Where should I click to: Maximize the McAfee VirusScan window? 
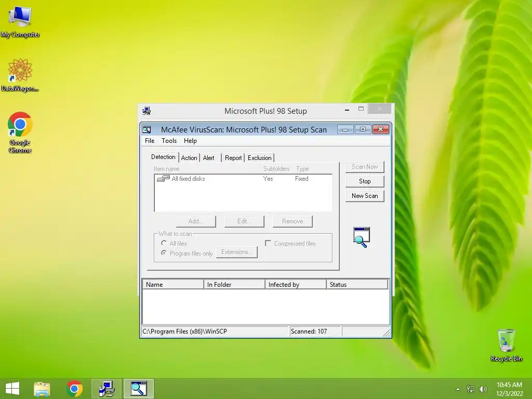coord(363,129)
